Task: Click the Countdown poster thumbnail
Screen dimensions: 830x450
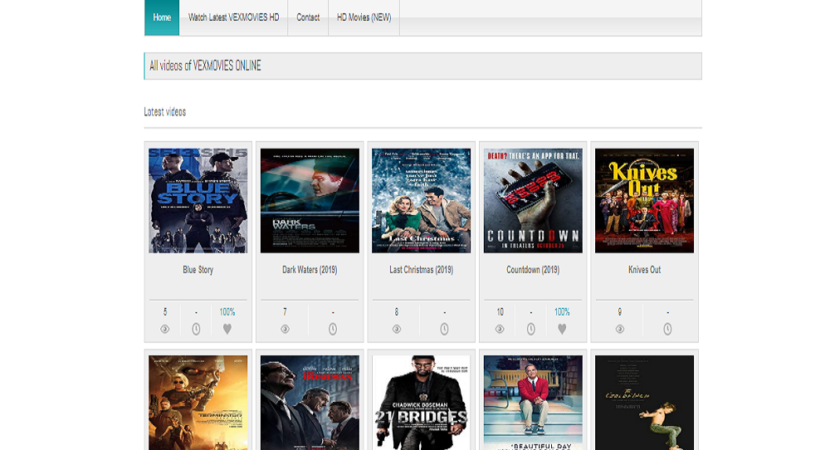Action: (x=533, y=201)
